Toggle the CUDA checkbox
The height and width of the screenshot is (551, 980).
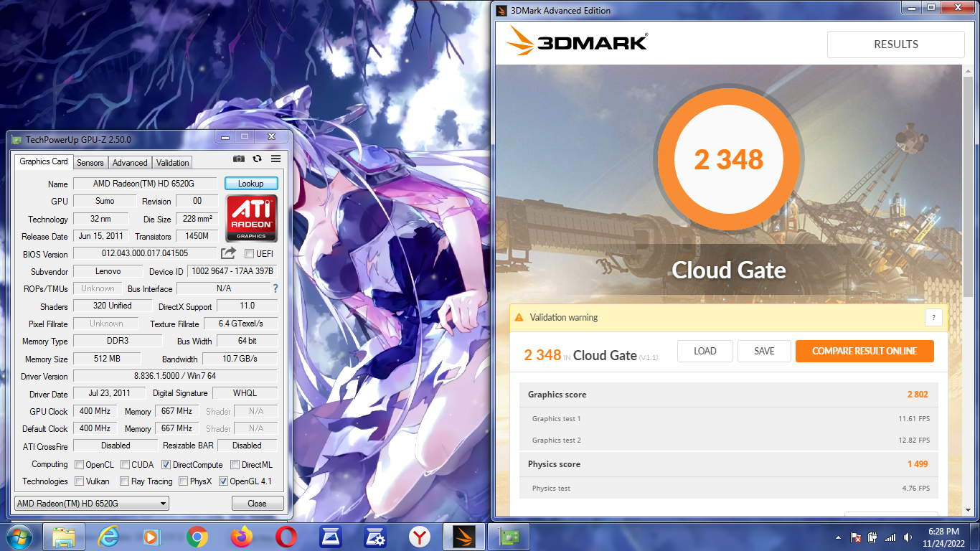pyautogui.click(x=125, y=464)
